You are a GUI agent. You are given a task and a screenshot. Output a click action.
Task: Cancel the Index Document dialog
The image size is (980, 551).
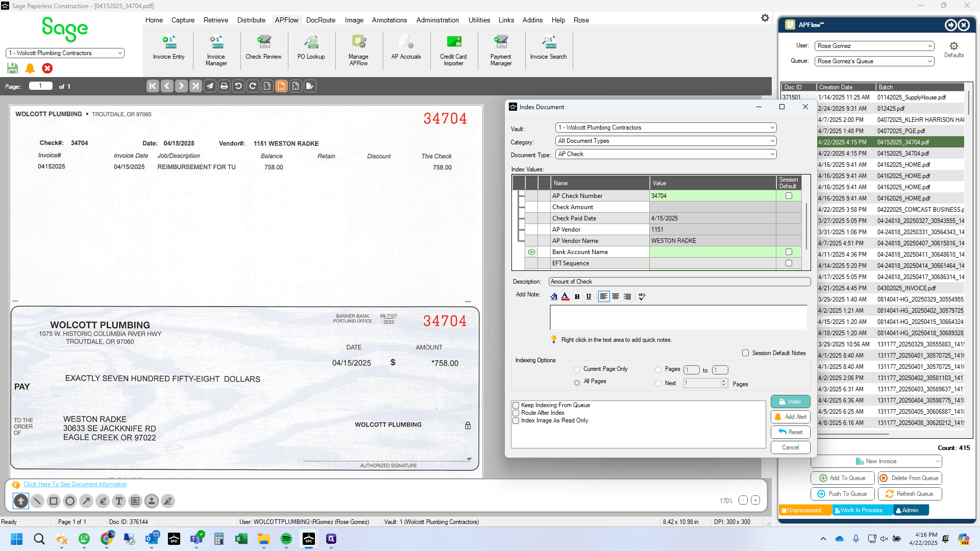(x=790, y=447)
